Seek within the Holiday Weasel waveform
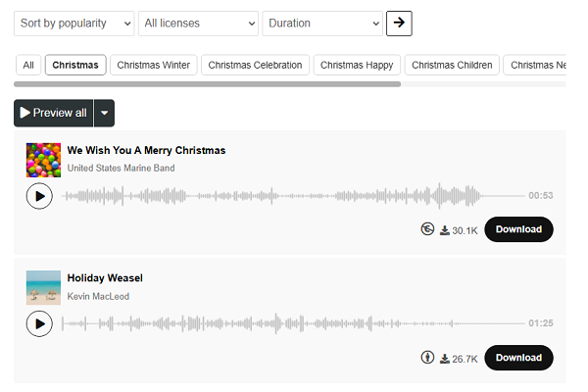 [293, 323]
